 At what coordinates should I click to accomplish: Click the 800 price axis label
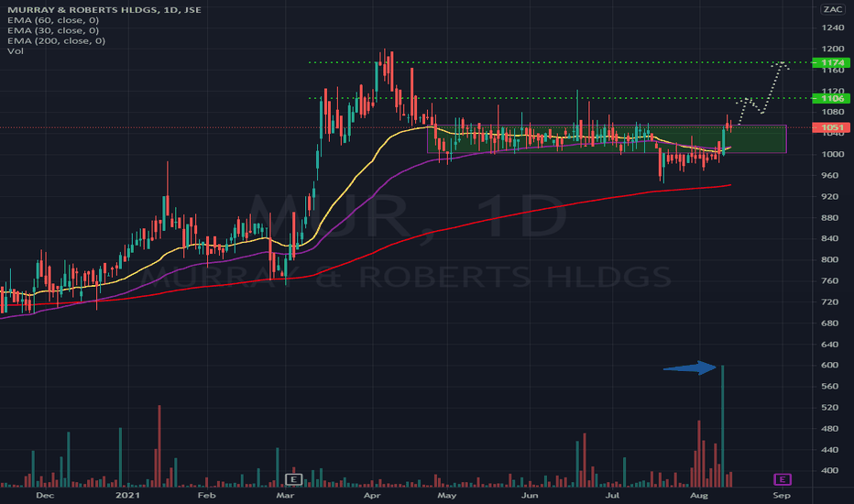pyautogui.click(x=830, y=260)
